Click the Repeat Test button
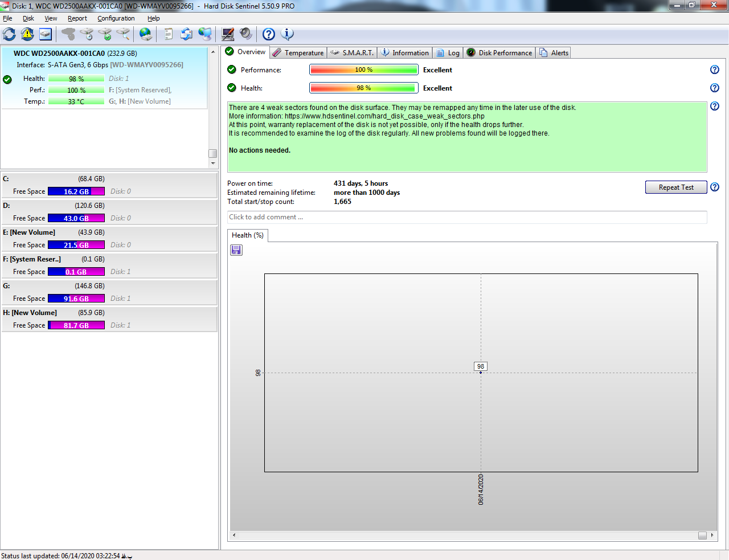Image resolution: width=729 pixels, height=560 pixels. pyautogui.click(x=676, y=187)
